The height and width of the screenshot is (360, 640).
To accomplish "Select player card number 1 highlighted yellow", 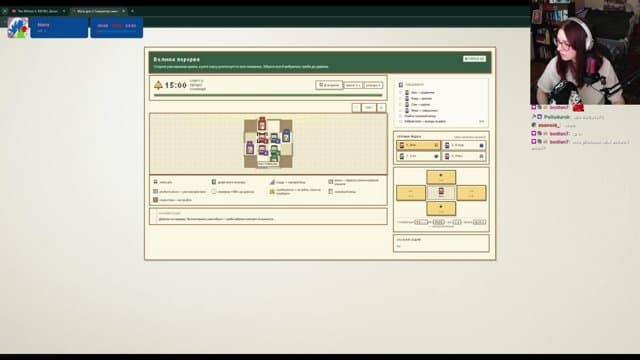I will coord(418,145).
